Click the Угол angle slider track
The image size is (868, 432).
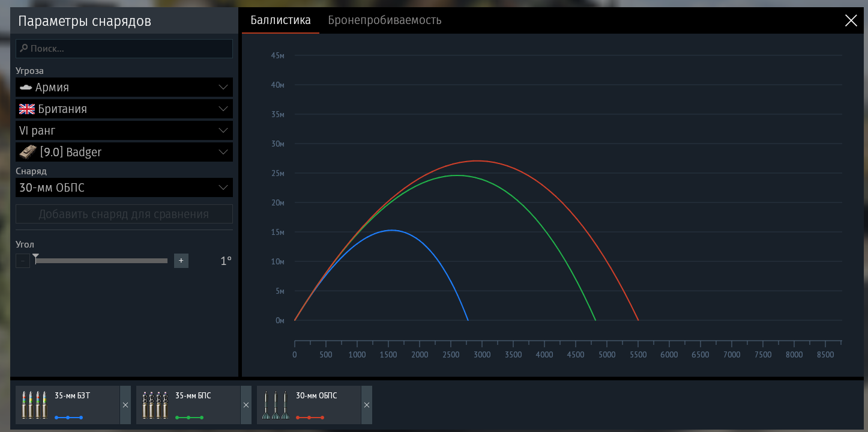click(102, 261)
